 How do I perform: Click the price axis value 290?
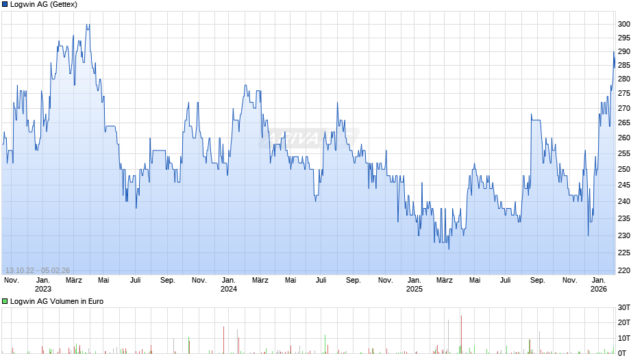(624, 52)
